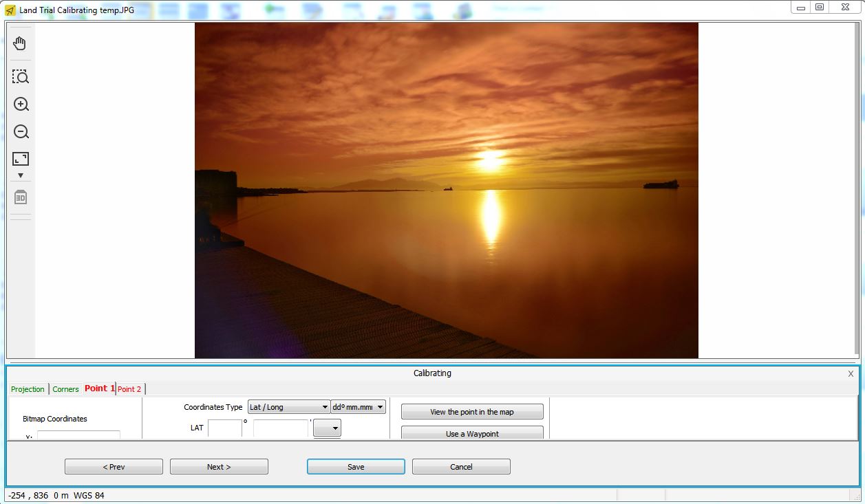This screenshot has width=865, height=504.
Task: Click the Zoom Out magnifier
Action: point(21,132)
